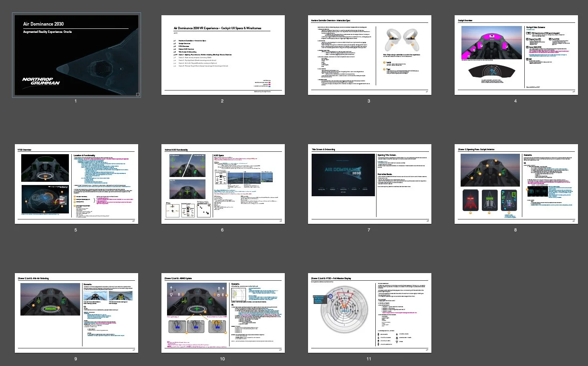Open slide 3 Controller Overview thumbnail
588x366 pixels.
click(369, 55)
